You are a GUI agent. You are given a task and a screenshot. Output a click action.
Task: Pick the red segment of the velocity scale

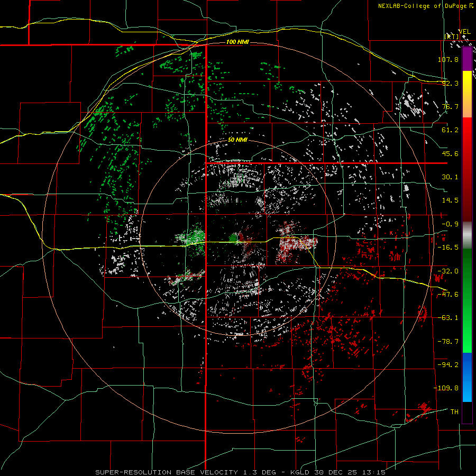467,169
